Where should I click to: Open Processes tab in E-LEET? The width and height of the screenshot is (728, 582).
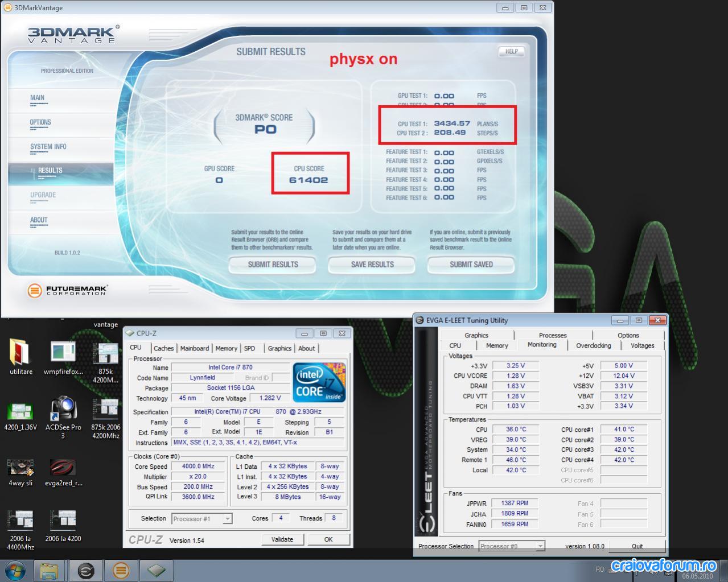(553, 336)
